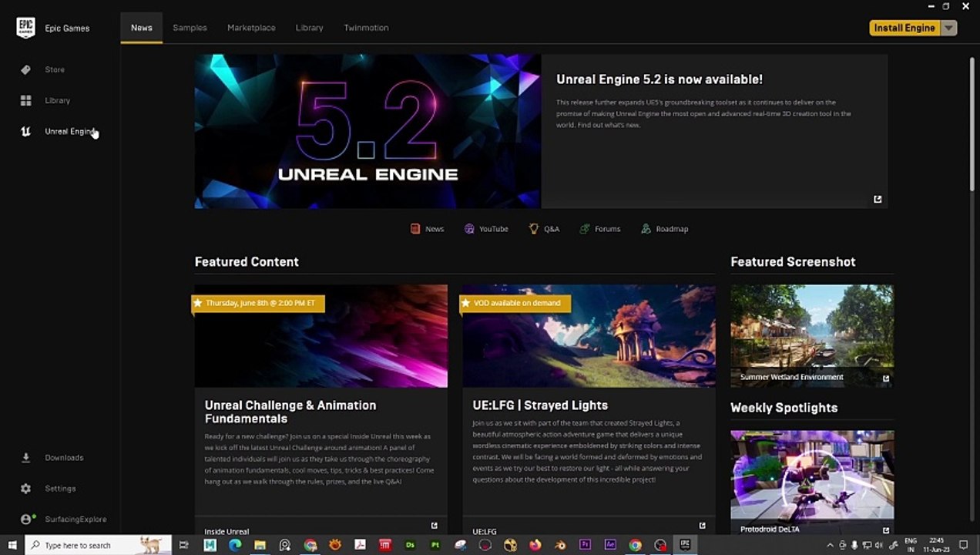Click the vertical scrollbar on the right
This screenshot has width=980, height=555.
click(x=972, y=123)
